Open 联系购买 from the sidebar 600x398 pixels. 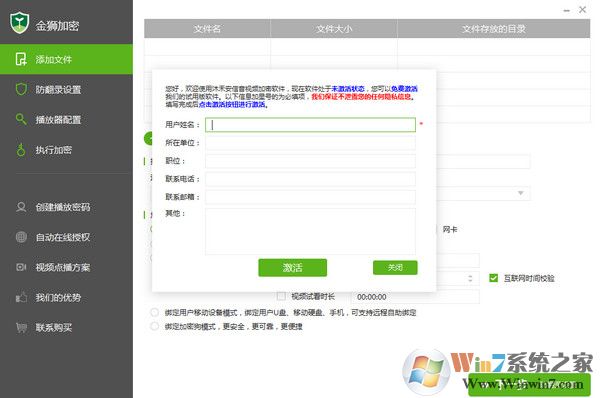[x=66, y=328]
